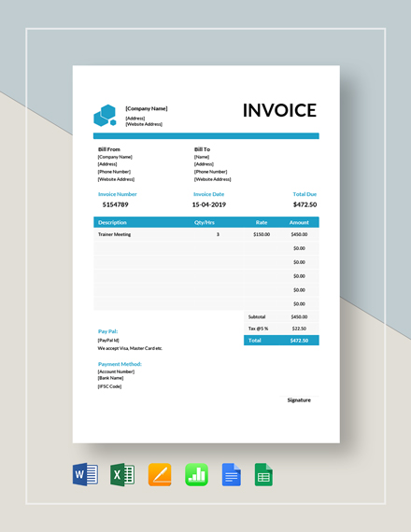Click the invoice number 5154789

[x=116, y=204]
